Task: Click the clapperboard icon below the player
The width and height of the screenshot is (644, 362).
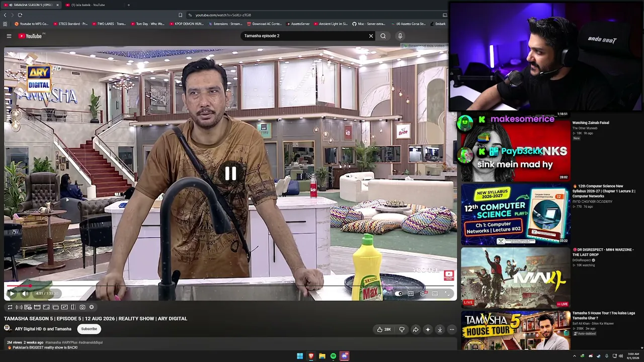Action: coord(37,307)
